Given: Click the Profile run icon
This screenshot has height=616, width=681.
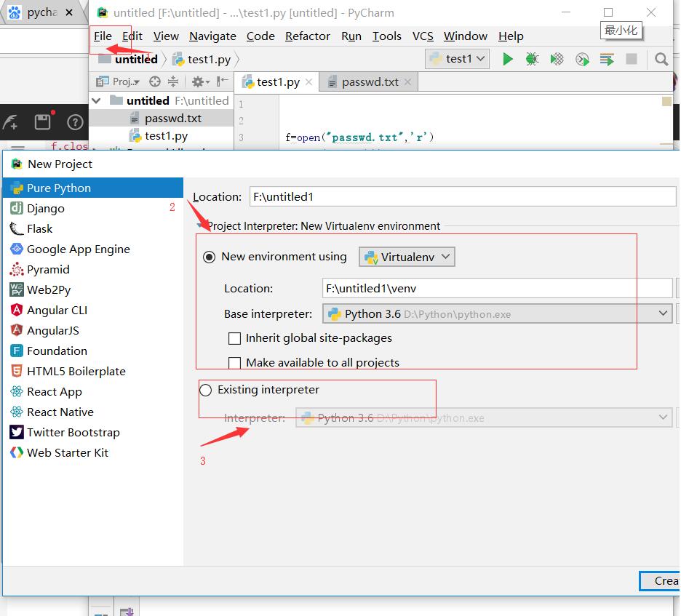Looking at the screenshot, I should point(582,59).
